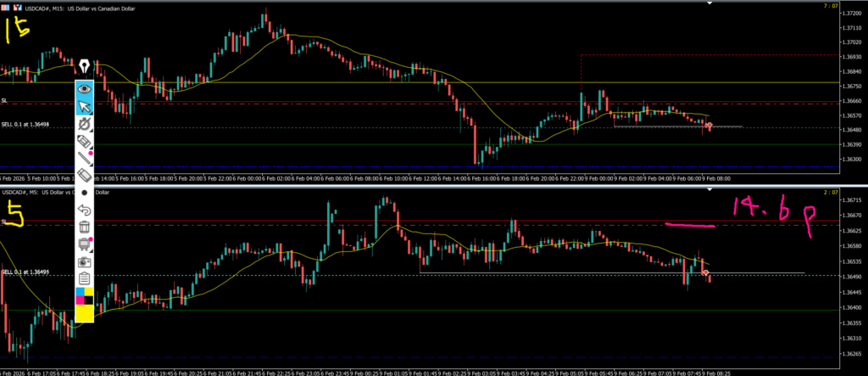Select the black color swatch
Image resolution: width=868 pixels, height=376 pixels.
[89, 301]
